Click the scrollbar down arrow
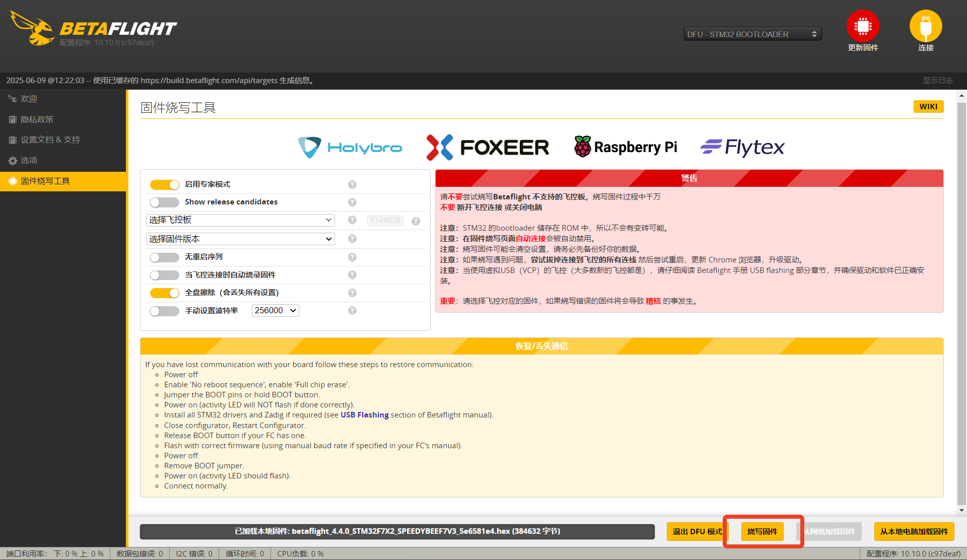 coord(962,511)
